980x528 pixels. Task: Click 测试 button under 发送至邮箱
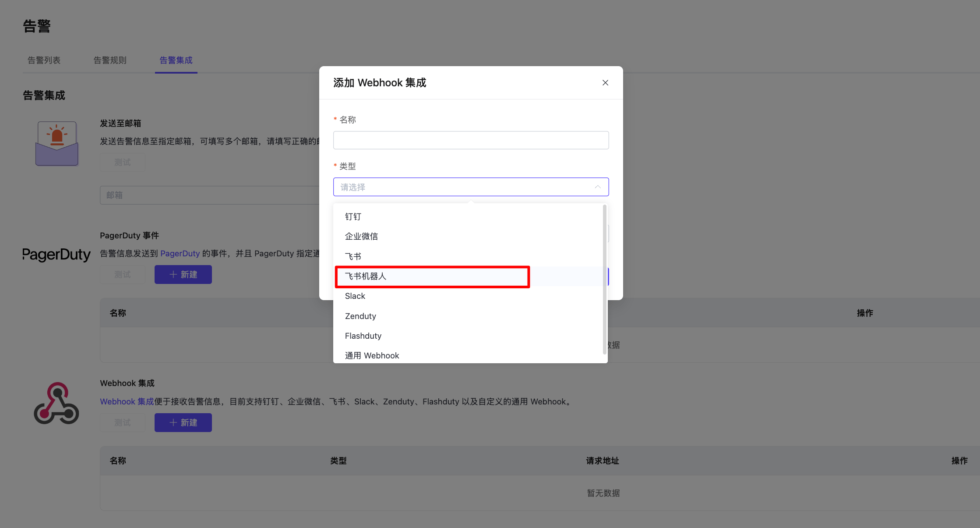coord(123,162)
